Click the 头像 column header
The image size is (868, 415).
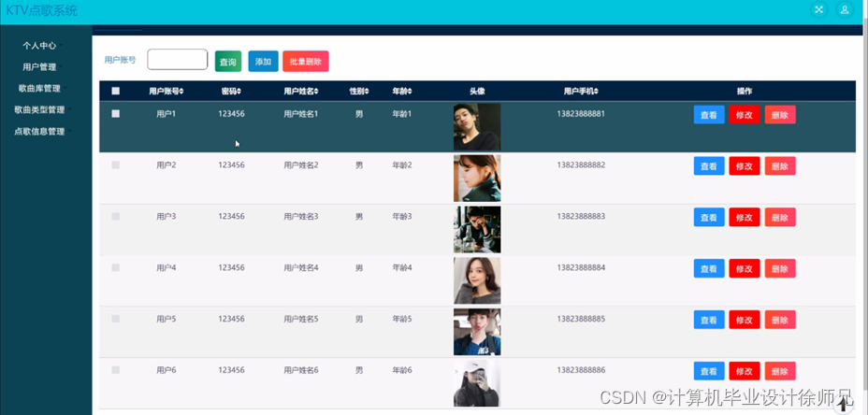(477, 92)
